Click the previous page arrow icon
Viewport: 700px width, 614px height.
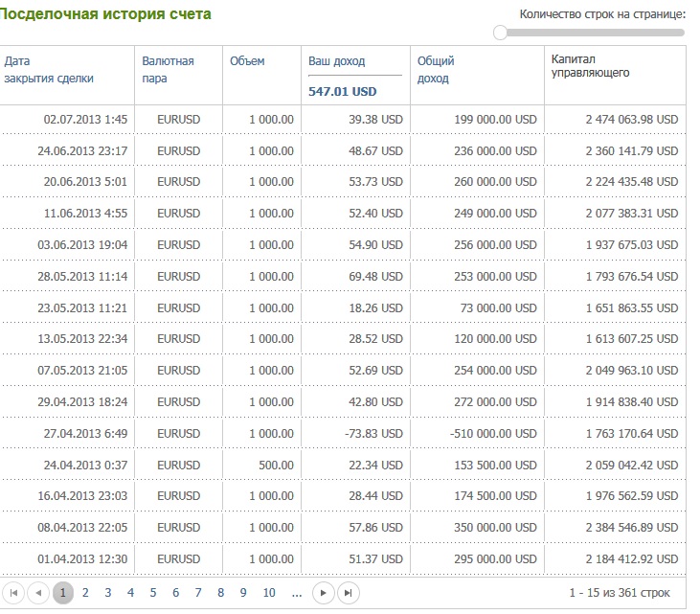click(38, 593)
